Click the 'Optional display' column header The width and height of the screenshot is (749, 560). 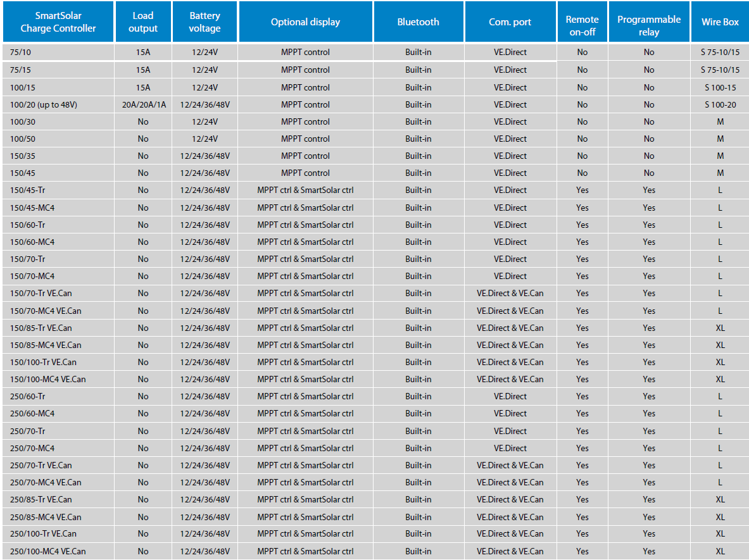click(305, 22)
